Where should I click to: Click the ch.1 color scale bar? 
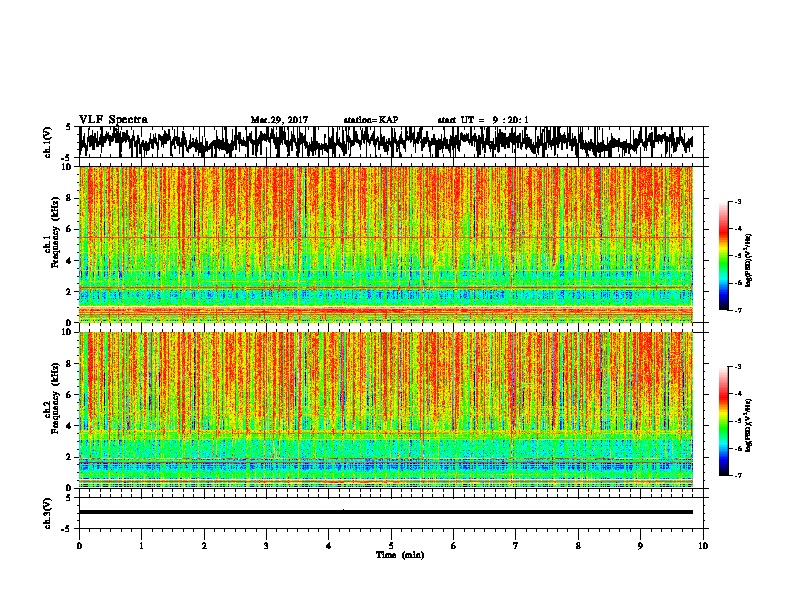[723, 256]
